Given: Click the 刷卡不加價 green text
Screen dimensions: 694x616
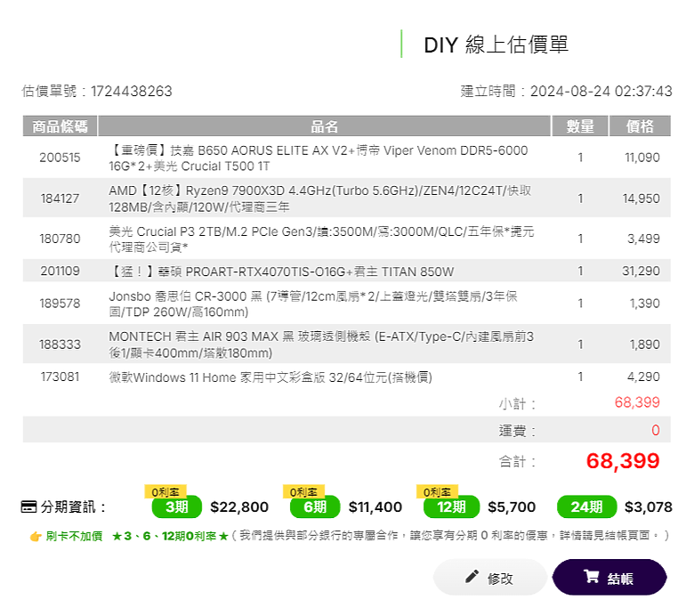Looking at the screenshot, I should 74,536.
